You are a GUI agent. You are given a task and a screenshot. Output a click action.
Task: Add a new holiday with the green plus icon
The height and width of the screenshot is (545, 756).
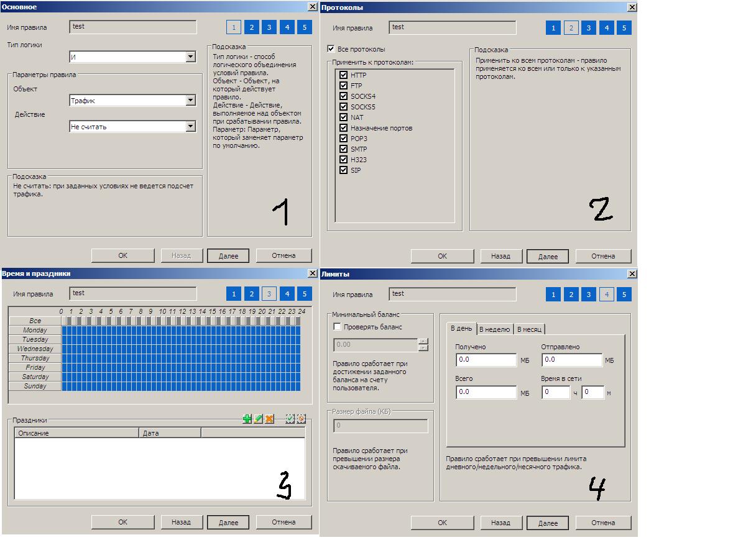tap(247, 419)
